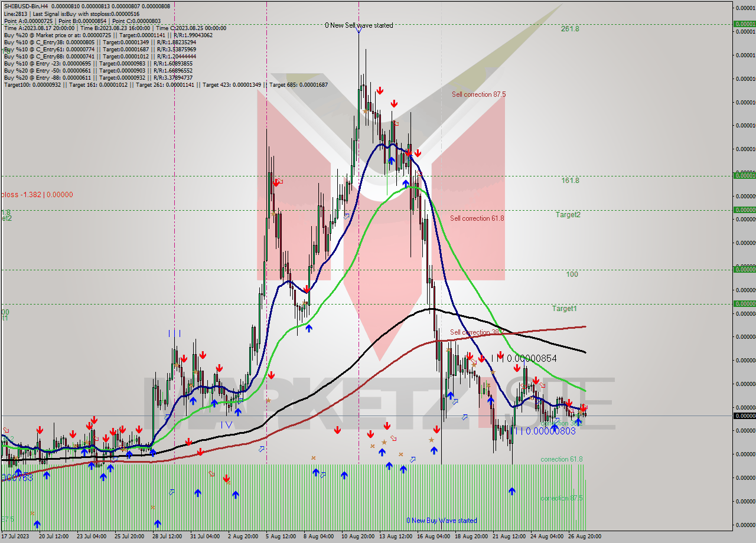The height and width of the screenshot is (543, 756).
Task: Click the '8 Aug 04:00' time axis label
Action: pos(318,537)
